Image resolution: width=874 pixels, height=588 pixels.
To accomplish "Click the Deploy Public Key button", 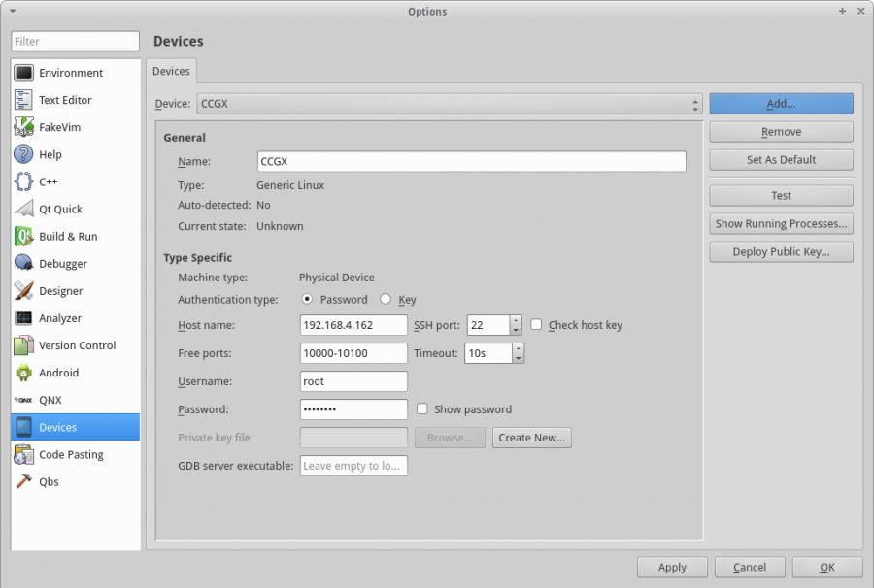I will (x=781, y=251).
